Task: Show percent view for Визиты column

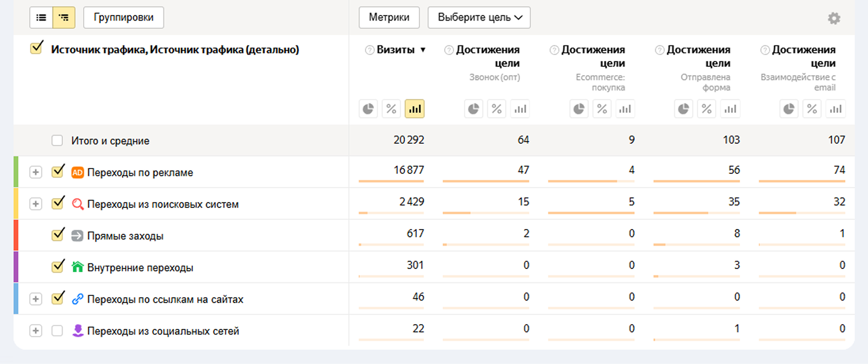Action: (391, 109)
